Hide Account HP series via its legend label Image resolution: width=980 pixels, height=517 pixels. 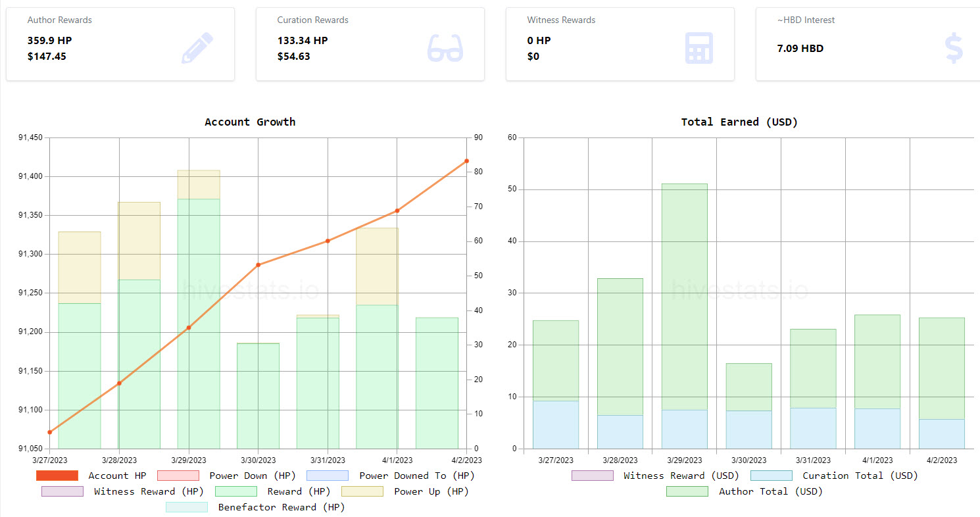pyautogui.click(x=117, y=476)
